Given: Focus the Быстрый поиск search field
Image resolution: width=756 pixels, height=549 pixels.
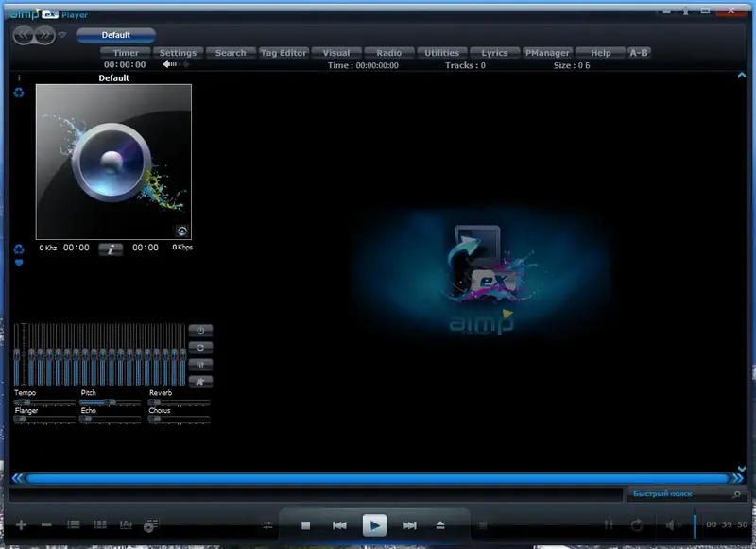Looking at the screenshot, I should coord(679,494).
